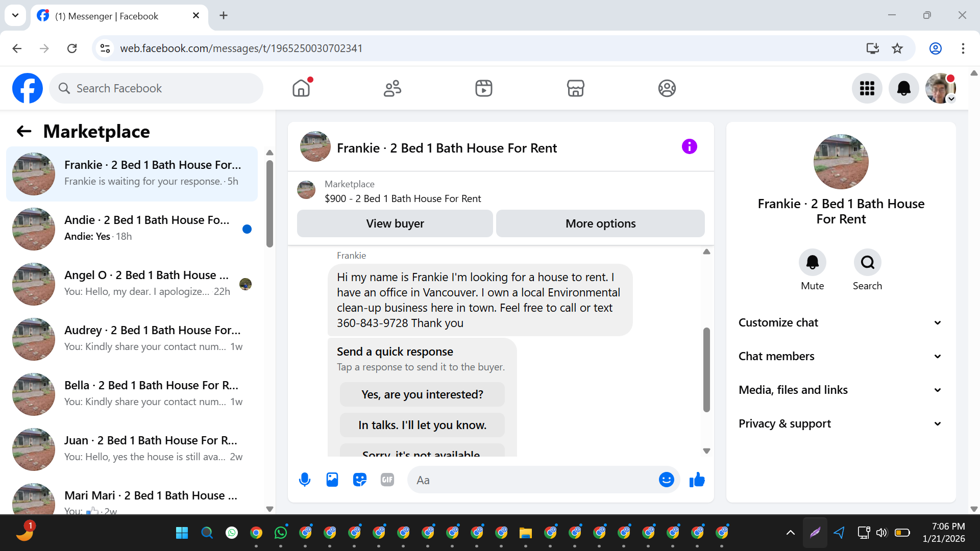The image size is (980, 551).
Task: Open the sticker picker icon
Action: pyautogui.click(x=360, y=480)
